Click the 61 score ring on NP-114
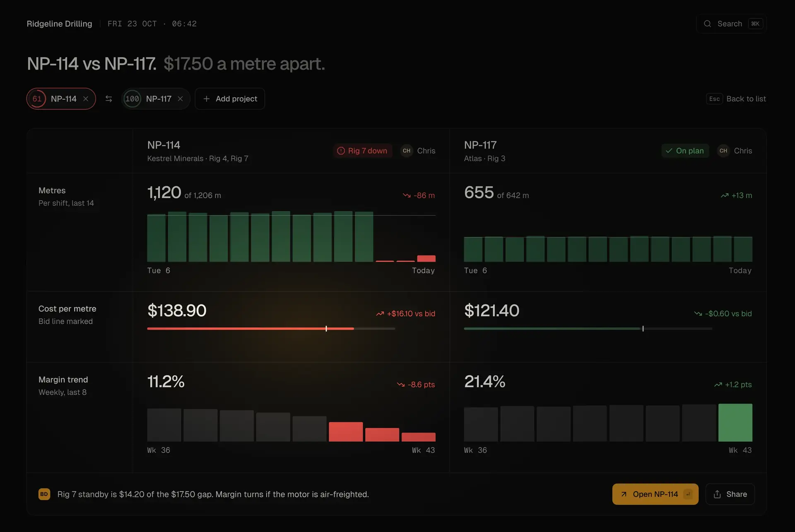Viewport: 795px width, 532px height. click(37, 99)
